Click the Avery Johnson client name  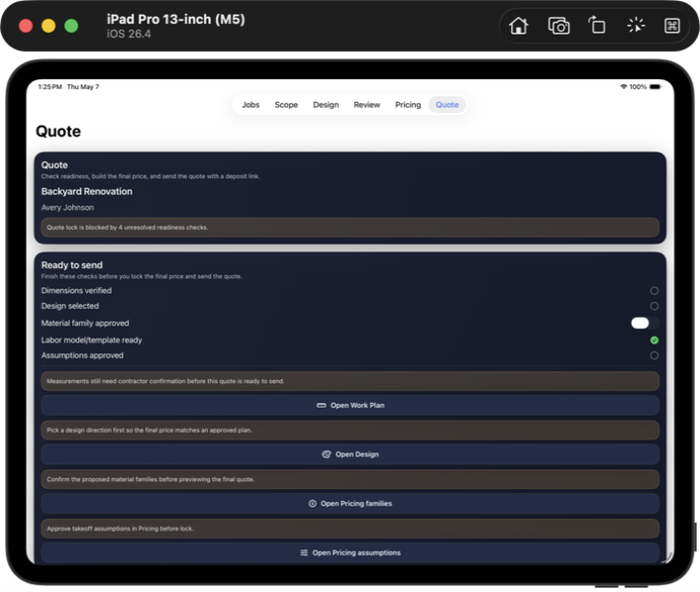(x=67, y=208)
